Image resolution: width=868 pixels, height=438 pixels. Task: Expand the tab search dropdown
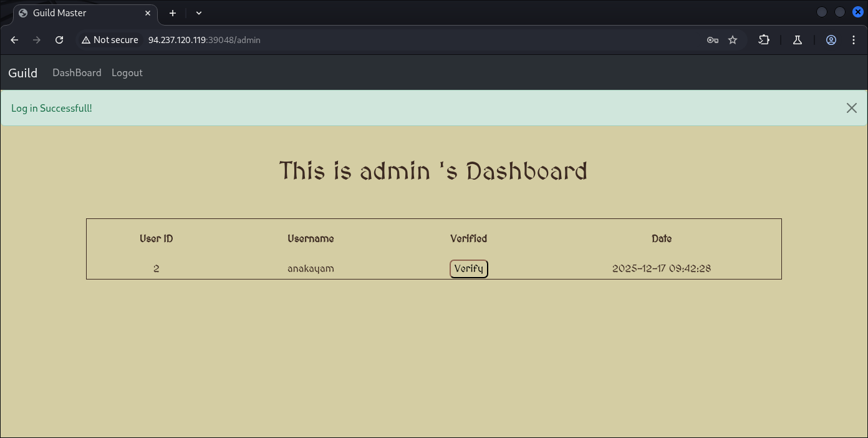click(x=199, y=12)
